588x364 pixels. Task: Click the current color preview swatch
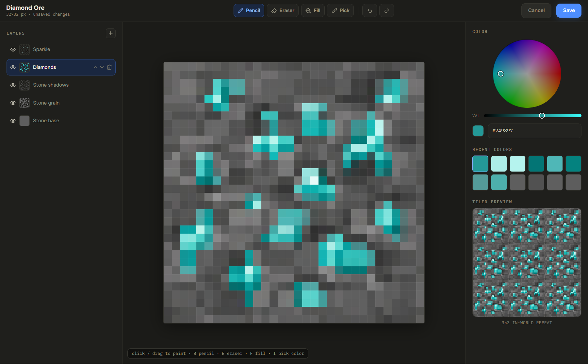(478, 131)
